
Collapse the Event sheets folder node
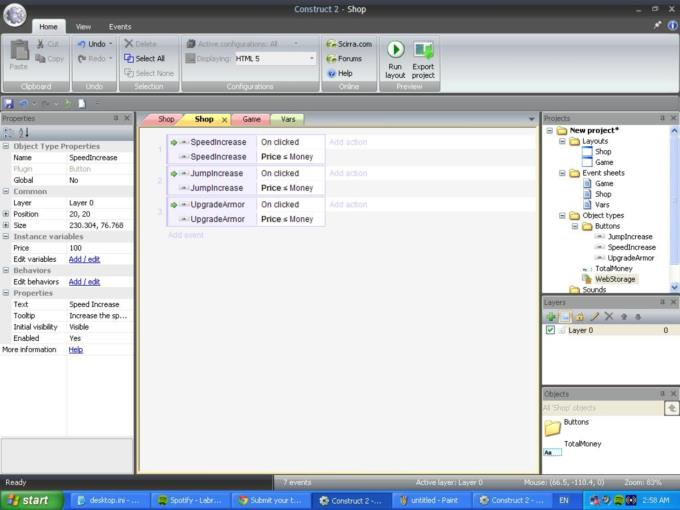point(562,173)
